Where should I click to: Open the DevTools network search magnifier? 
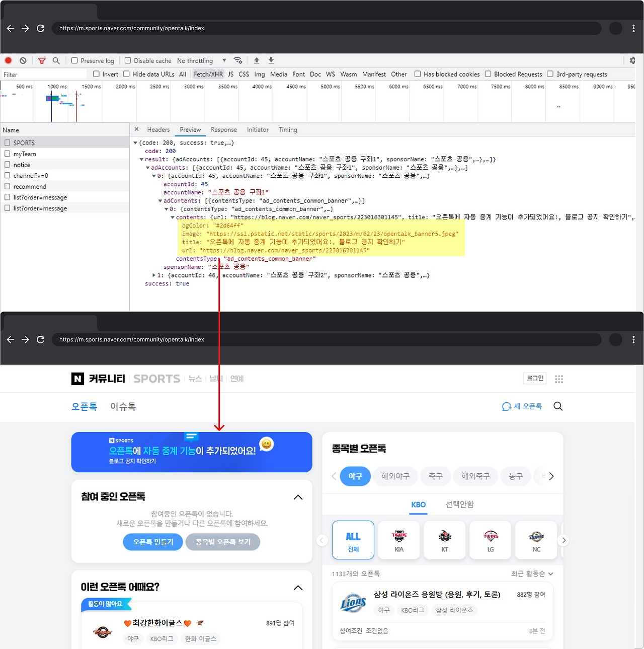pyautogui.click(x=56, y=61)
